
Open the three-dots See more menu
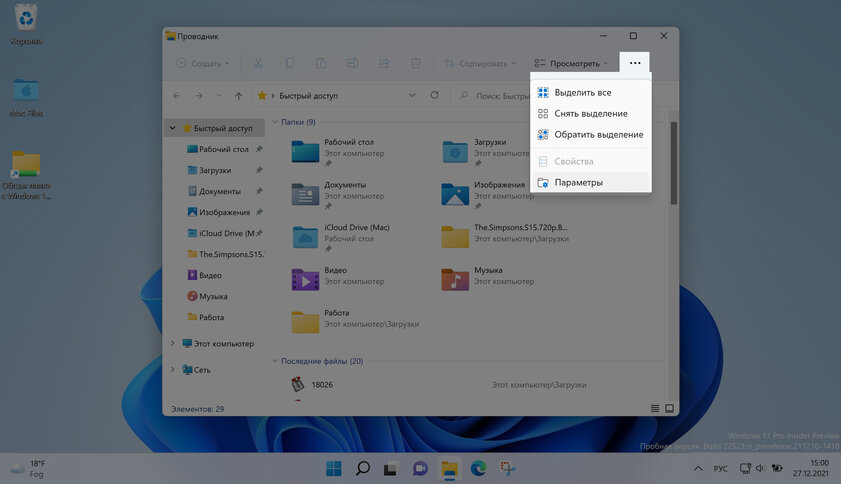pos(635,63)
